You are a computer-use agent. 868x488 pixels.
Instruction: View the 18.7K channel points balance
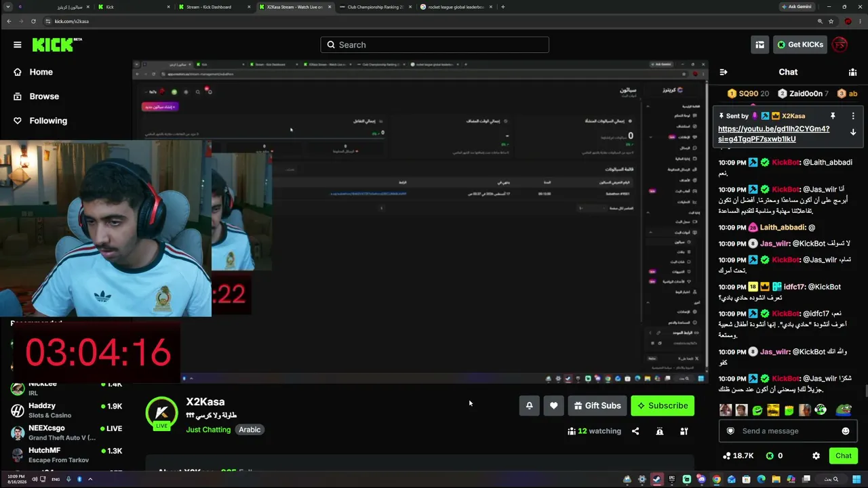(738, 456)
